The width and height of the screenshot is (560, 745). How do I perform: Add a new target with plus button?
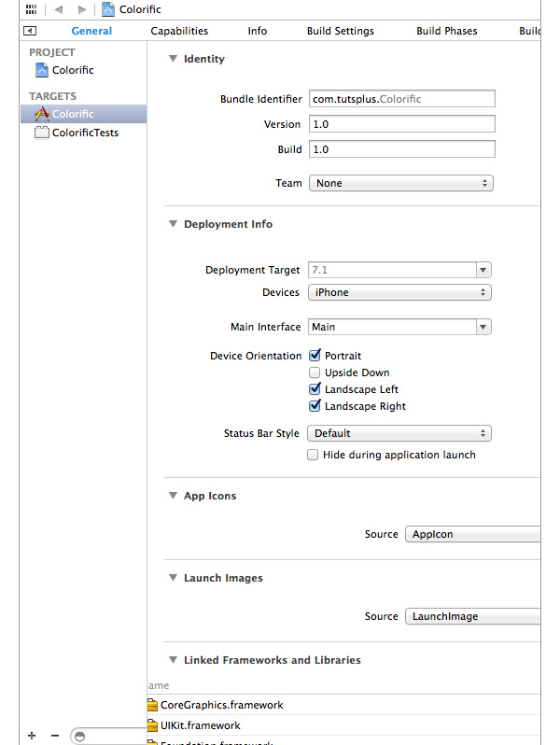pyautogui.click(x=32, y=736)
